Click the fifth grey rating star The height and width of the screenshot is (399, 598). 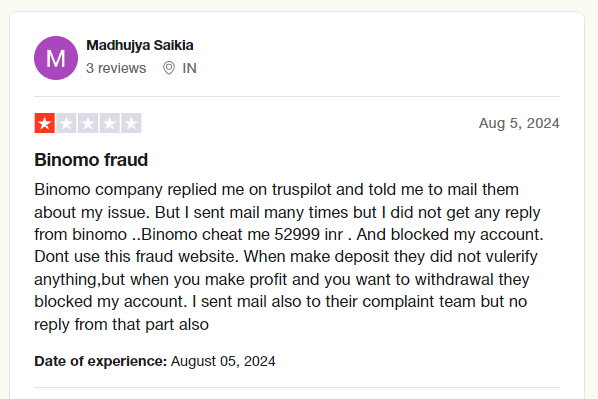pos(132,123)
